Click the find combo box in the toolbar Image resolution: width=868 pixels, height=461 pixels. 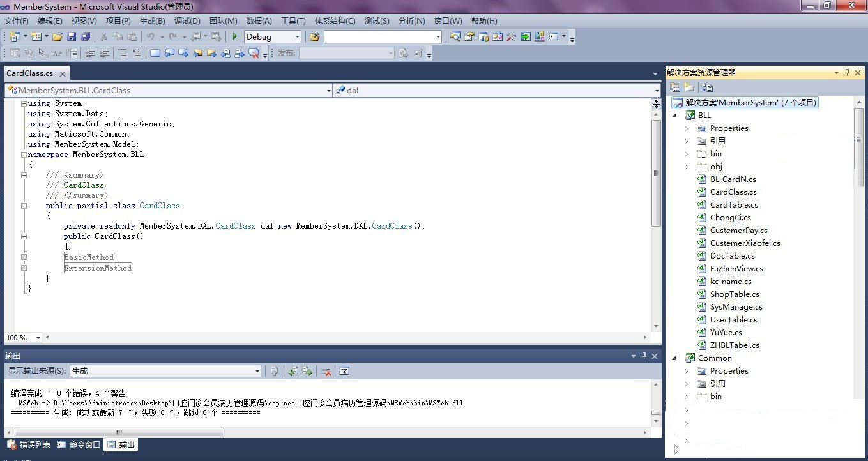[x=383, y=37]
